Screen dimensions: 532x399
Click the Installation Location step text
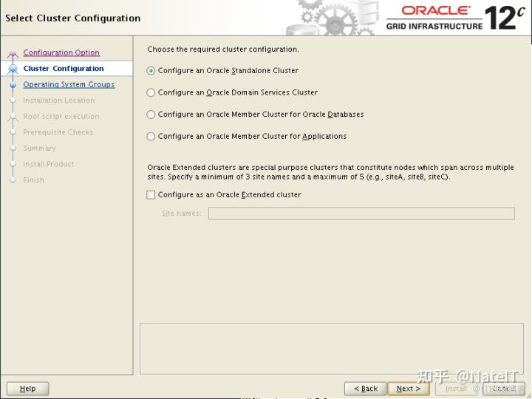click(x=58, y=100)
